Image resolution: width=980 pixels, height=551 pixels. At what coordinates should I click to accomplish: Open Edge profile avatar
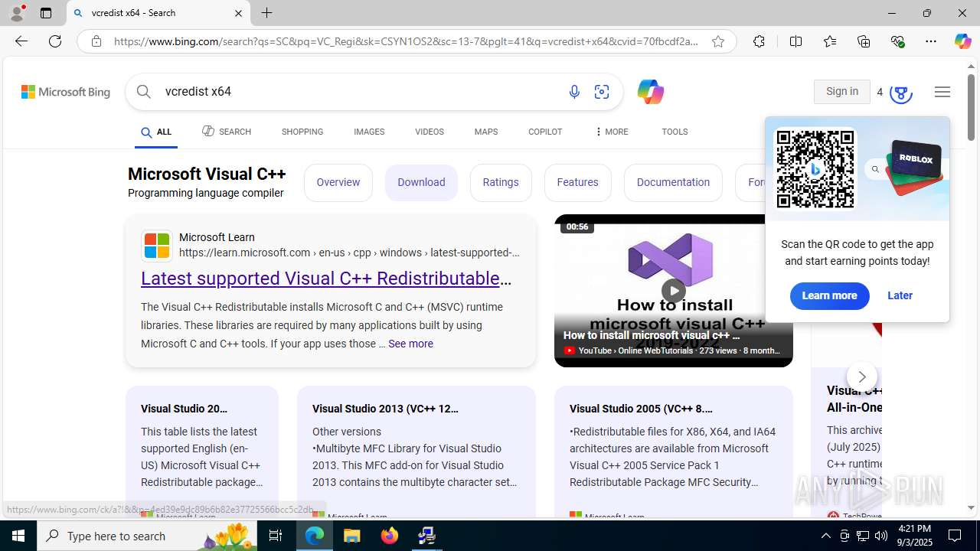tap(17, 13)
